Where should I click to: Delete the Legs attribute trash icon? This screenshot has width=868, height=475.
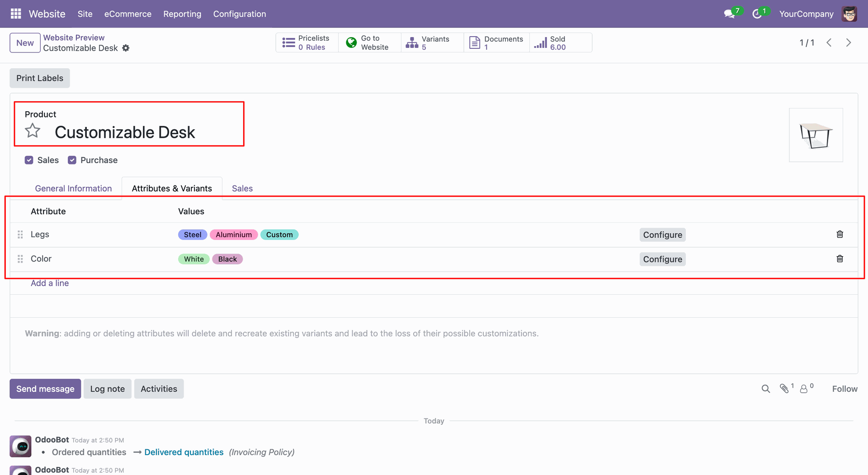click(x=840, y=234)
